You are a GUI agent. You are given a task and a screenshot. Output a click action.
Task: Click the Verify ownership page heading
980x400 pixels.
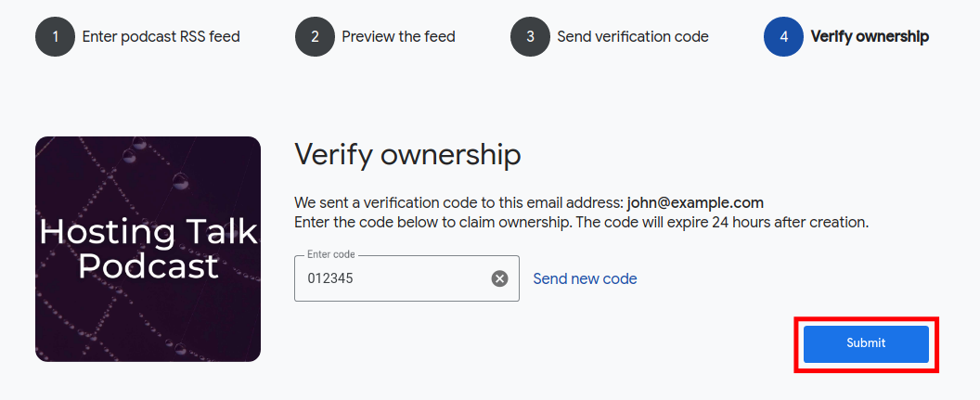coord(407,154)
